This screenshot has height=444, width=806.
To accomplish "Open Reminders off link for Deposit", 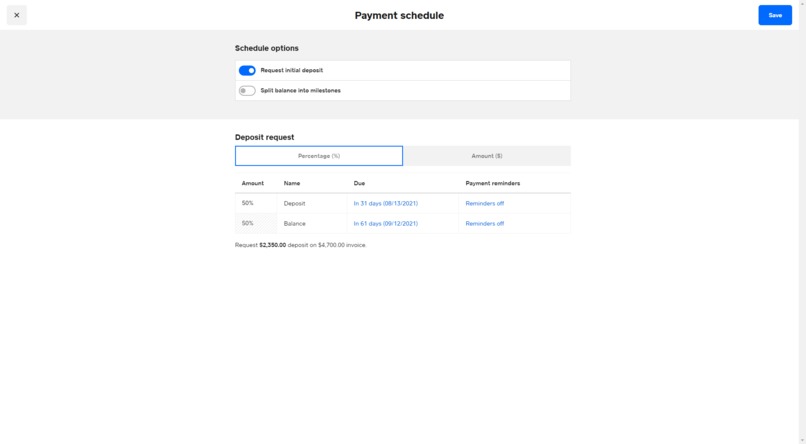I will [485, 204].
